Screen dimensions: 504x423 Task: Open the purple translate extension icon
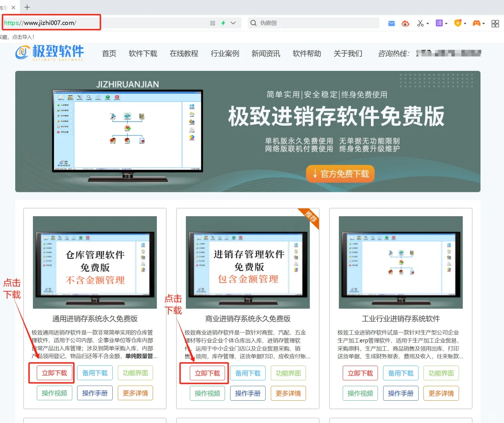point(439,23)
